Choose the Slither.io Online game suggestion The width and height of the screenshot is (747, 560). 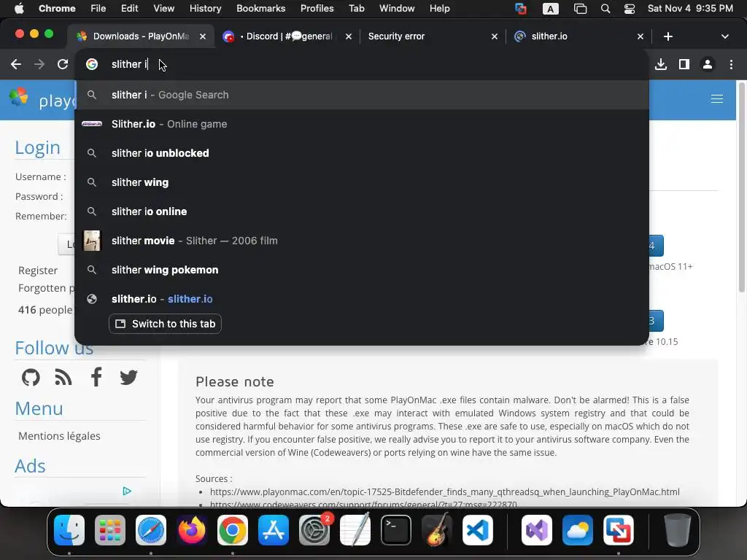coord(362,124)
